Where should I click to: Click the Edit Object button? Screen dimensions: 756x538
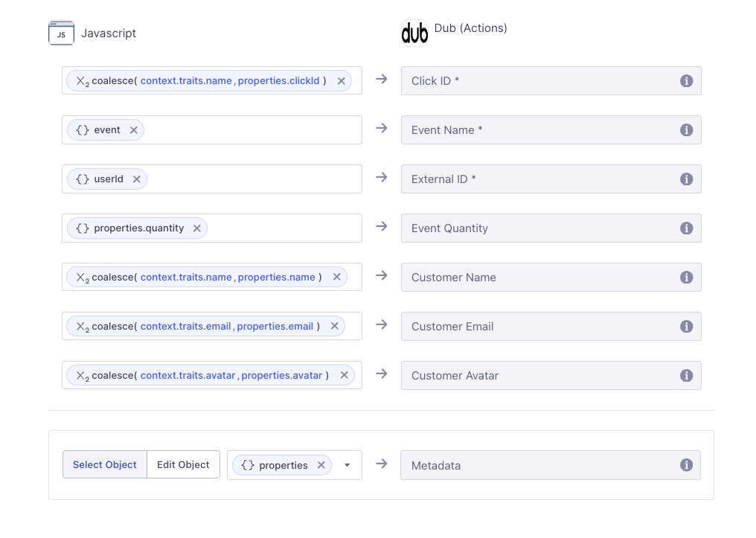pos(183,464)
